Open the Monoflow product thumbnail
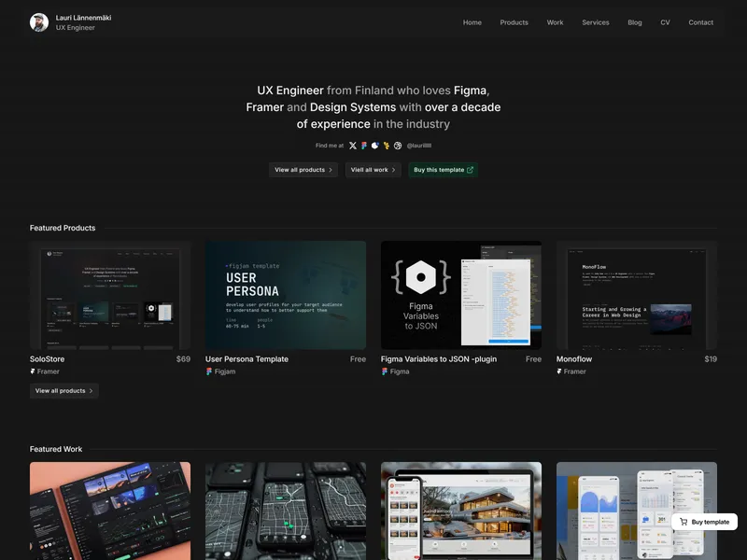The height and width of the screenshot is (560, 747). 637,295
